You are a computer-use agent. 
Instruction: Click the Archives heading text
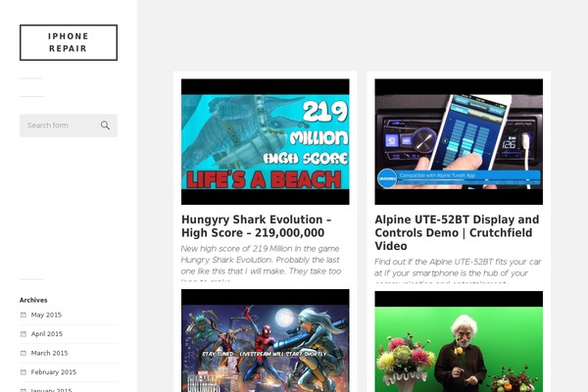point(33,300)
